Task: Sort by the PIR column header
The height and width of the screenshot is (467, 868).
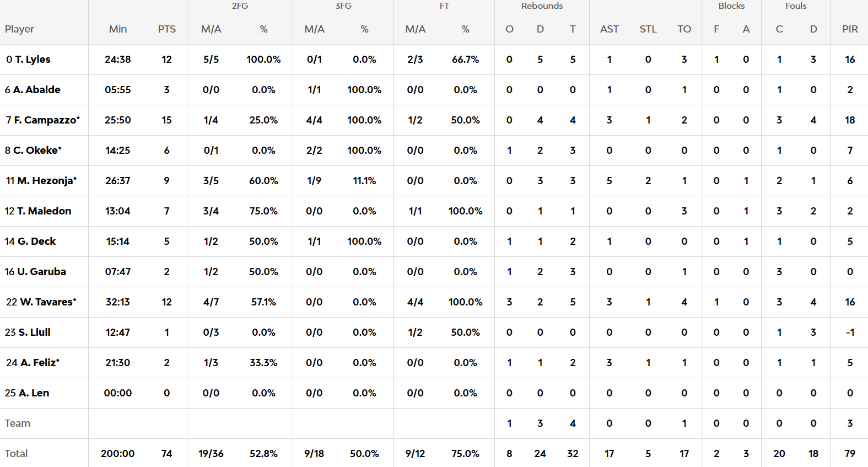Action: 850,29
